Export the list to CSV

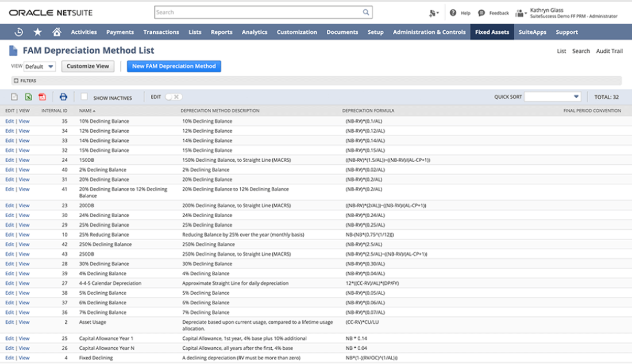14,97
